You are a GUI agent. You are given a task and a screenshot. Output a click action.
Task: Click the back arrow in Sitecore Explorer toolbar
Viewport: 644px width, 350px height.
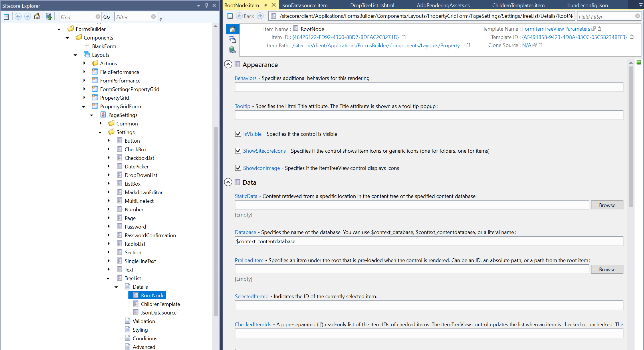(x=18, y=17)
